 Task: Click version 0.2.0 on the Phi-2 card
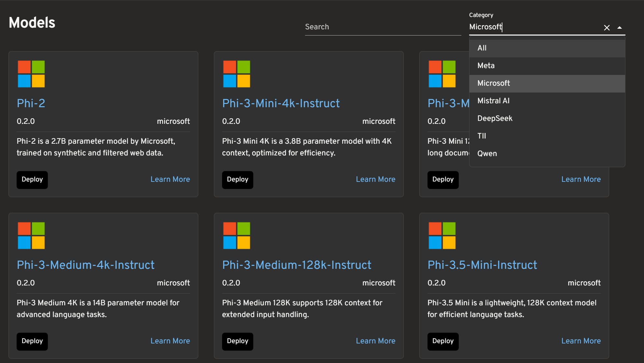[x=26, y=121]
